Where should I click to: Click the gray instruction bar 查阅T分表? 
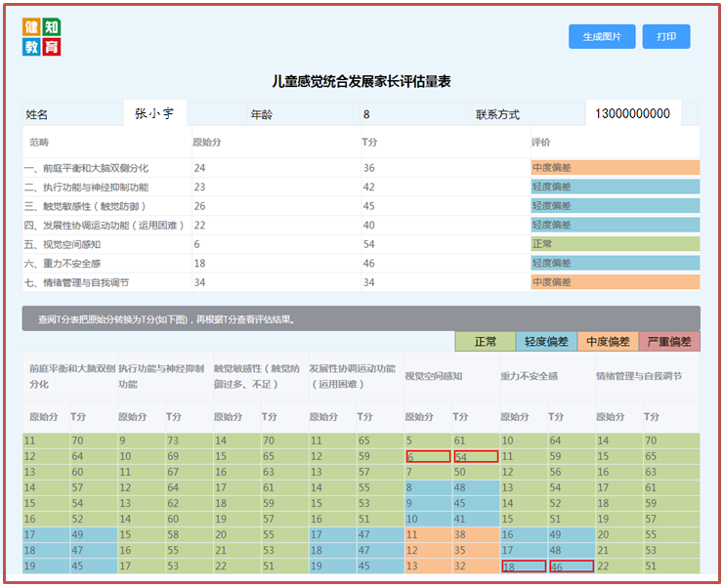(x=361, y=318)
